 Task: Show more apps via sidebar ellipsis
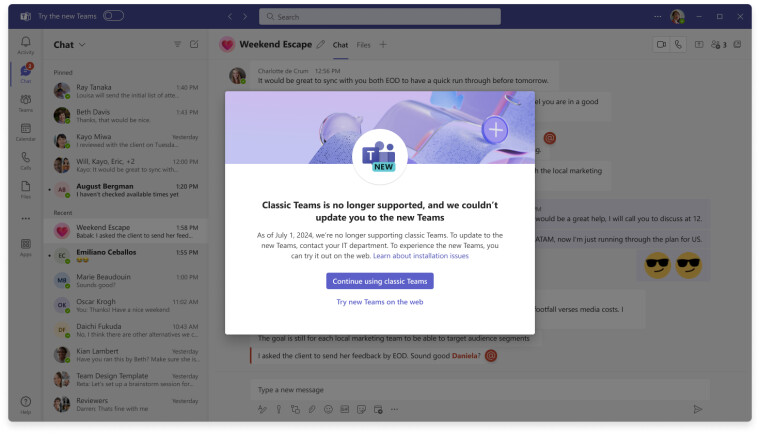pyautogui.click(x=25, y=217)
